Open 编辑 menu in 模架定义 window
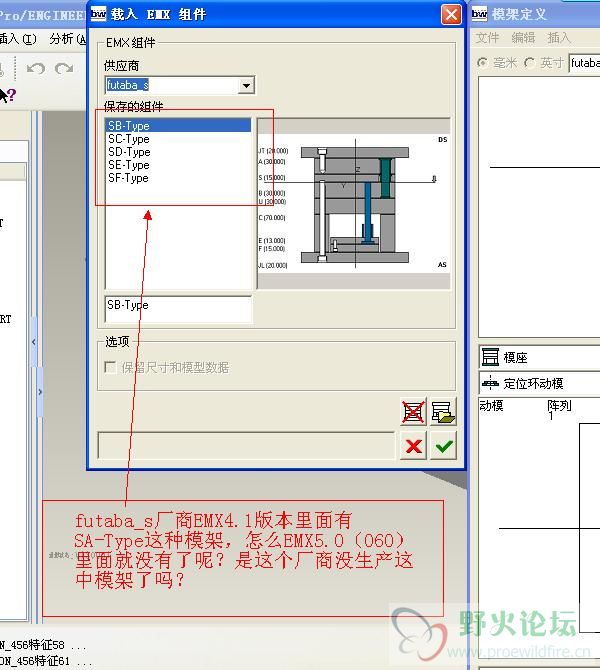Viewport: 600px width, 670px height. (523, 38)
